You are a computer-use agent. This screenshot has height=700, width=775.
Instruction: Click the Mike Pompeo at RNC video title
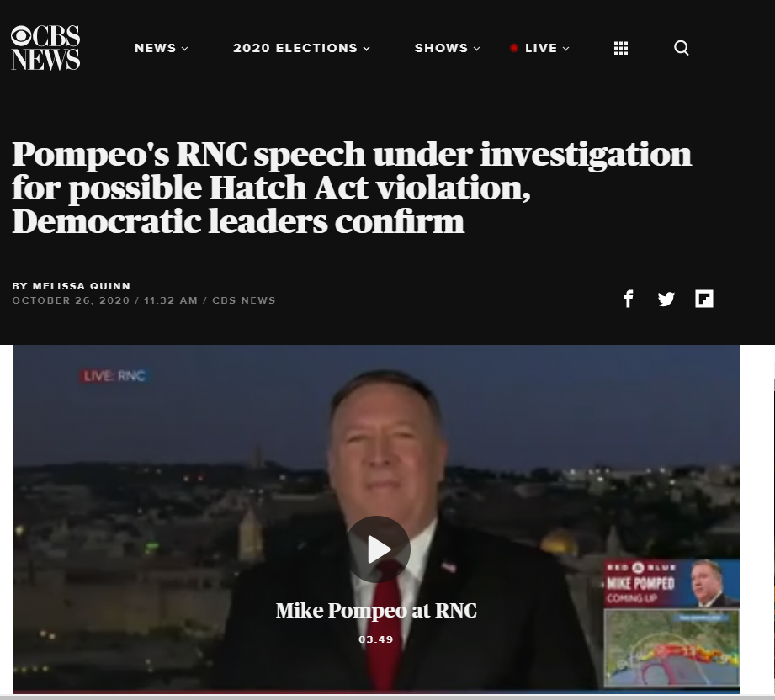[376, 611]
